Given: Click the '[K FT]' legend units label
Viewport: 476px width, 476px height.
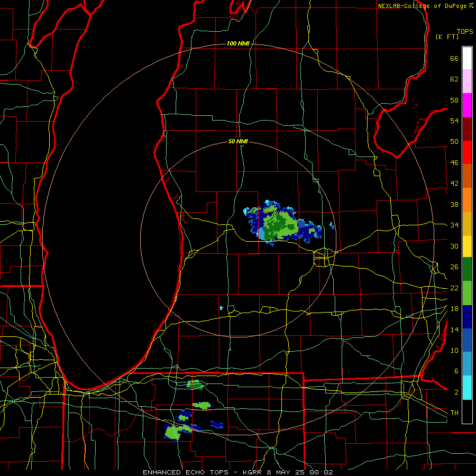Looking at the screenshot, I should [x=447, y=36].
